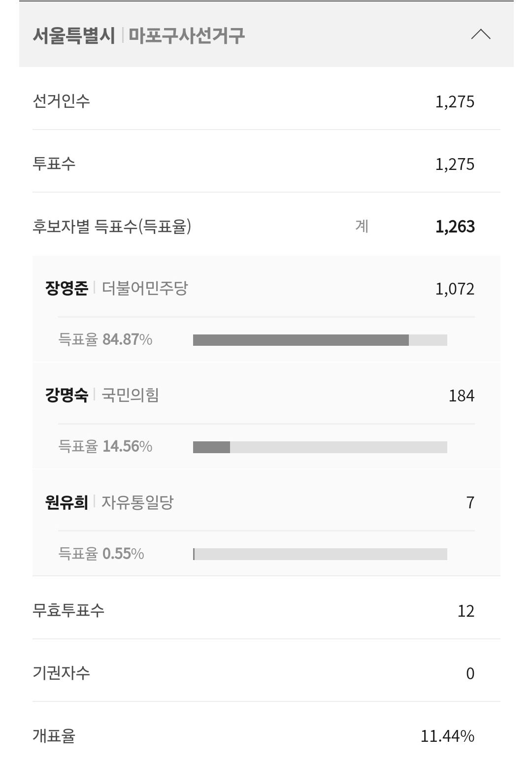Viewport: 532px width, 762px height.
Task: Select the 0.55% vote share bar
Action: point(320,554)
